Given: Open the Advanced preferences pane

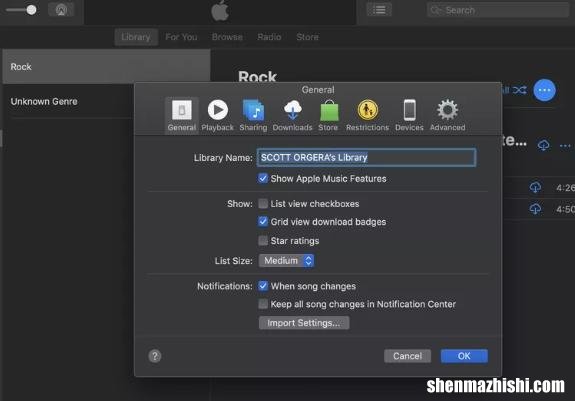Looking at the screenshot, I should [x=447, y=115].
